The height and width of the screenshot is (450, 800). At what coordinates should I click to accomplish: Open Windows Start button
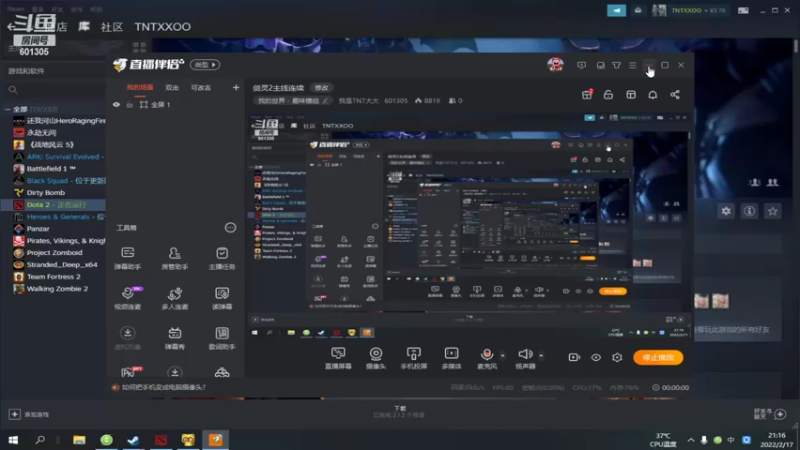coord(13,440)
